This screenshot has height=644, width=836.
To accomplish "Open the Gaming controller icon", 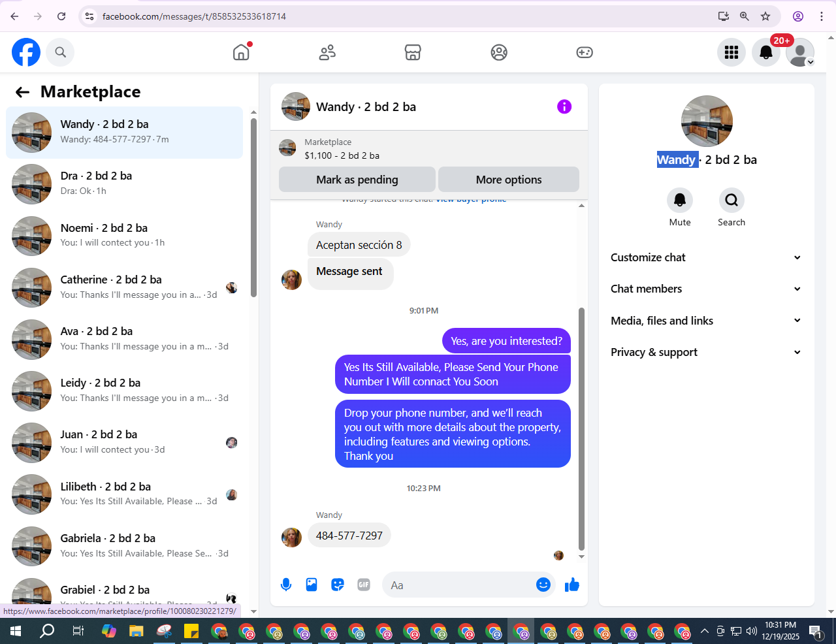I will point(585,52).
